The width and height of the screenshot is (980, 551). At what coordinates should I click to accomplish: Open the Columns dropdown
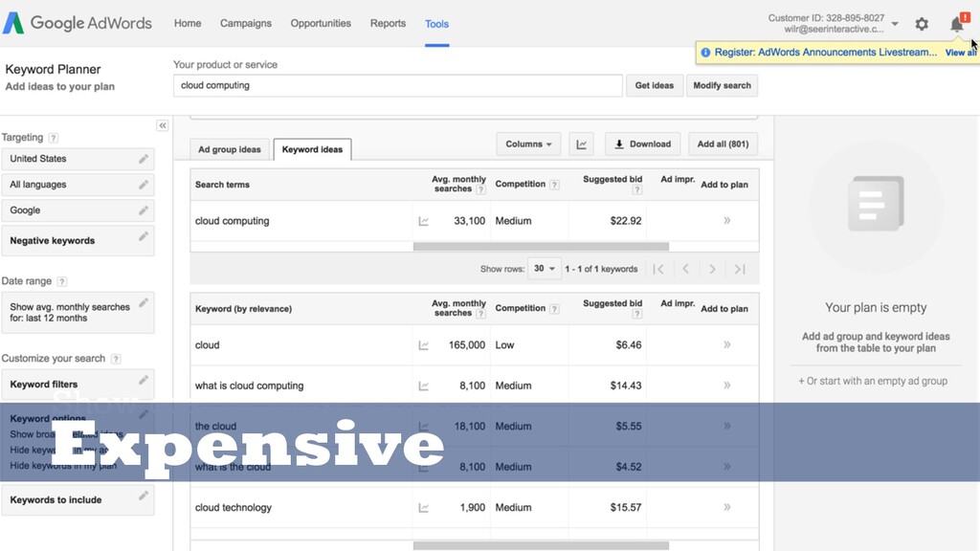coord(528,144)
